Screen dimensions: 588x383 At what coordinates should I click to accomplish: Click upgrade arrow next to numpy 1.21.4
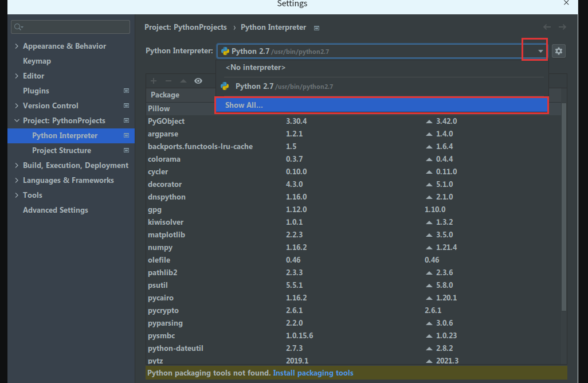[429, 248]
